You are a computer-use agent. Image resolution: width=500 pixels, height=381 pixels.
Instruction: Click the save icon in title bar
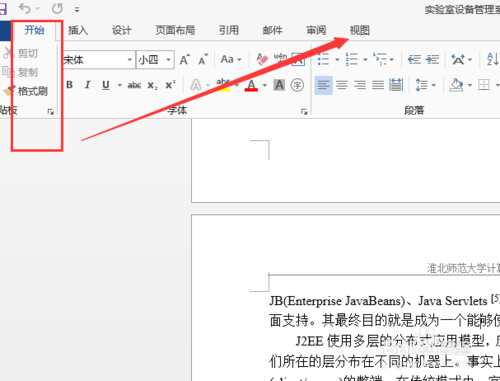tap(3, 9)
